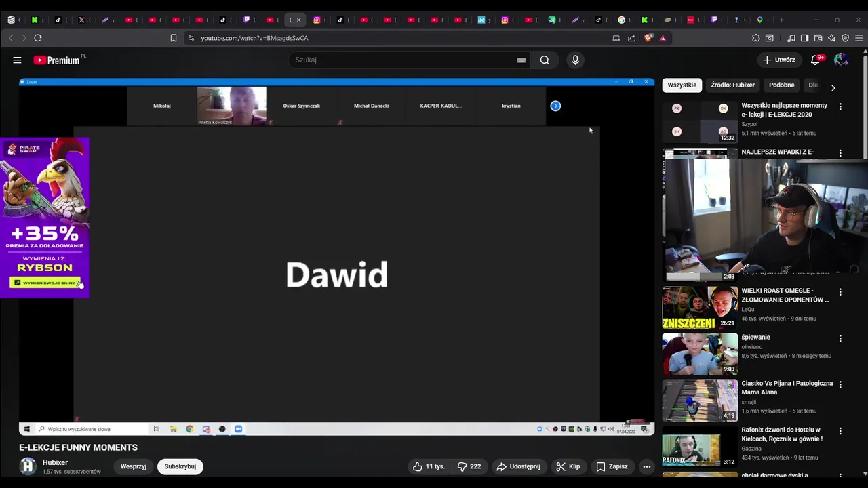Open a new browser tab

tap(781, 20)
